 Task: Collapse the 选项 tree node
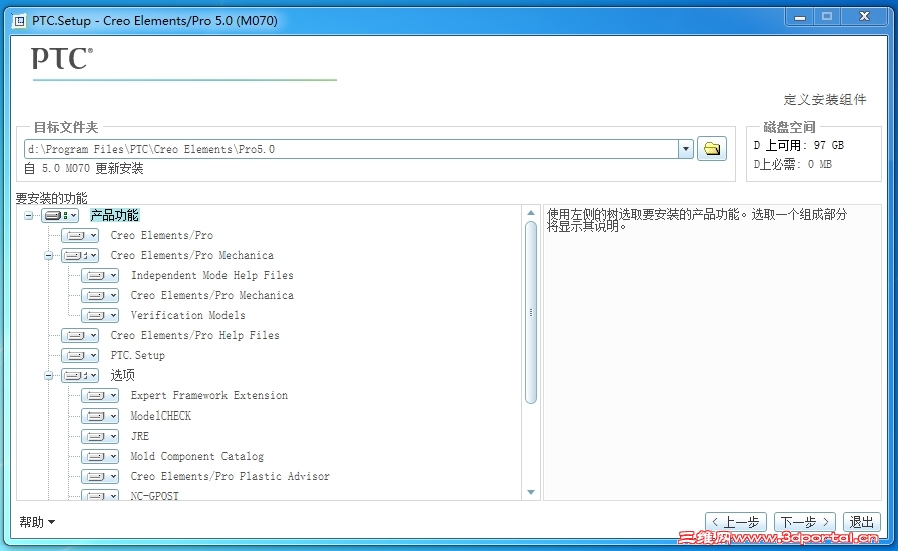tap(49, 376)
